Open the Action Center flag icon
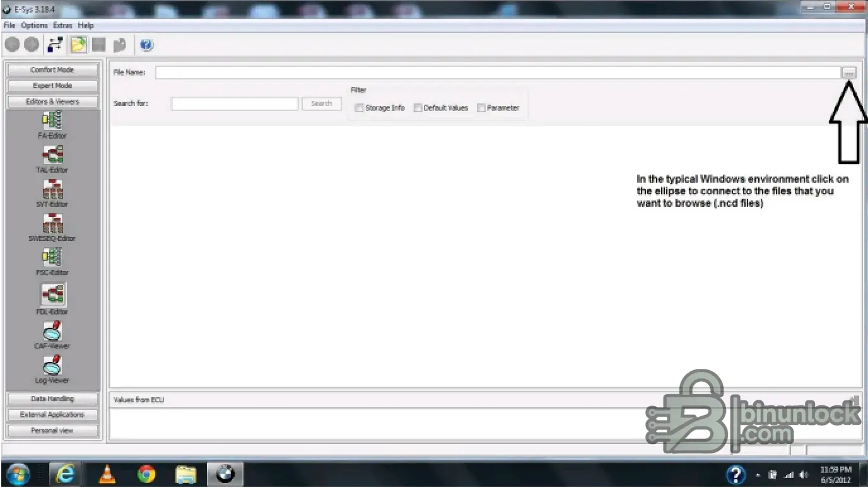Screen dimensions: 868x488 click(x=772, y=475)
